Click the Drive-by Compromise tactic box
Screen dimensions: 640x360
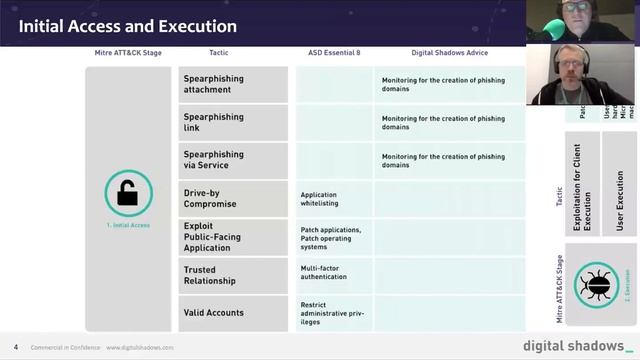(x=233, y=199)
